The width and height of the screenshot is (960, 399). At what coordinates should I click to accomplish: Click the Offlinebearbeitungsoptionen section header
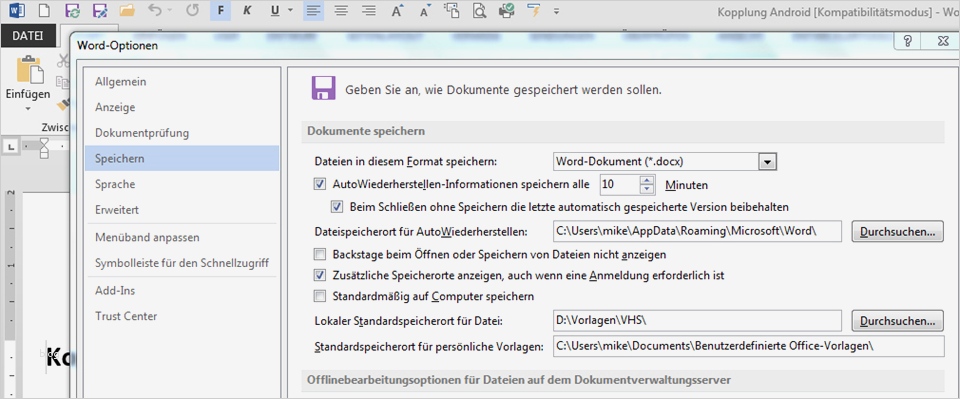[x=623, y=380]
